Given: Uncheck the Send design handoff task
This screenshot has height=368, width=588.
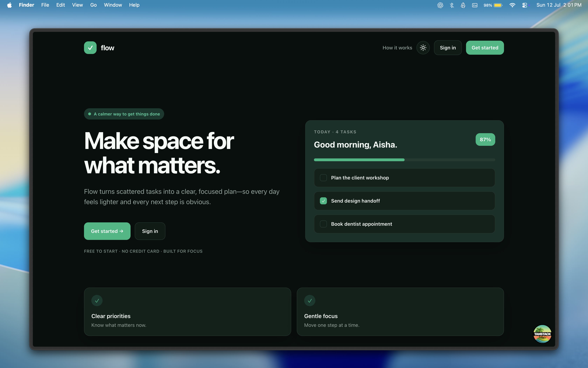Looking at the screenshot, I should 323,201.
